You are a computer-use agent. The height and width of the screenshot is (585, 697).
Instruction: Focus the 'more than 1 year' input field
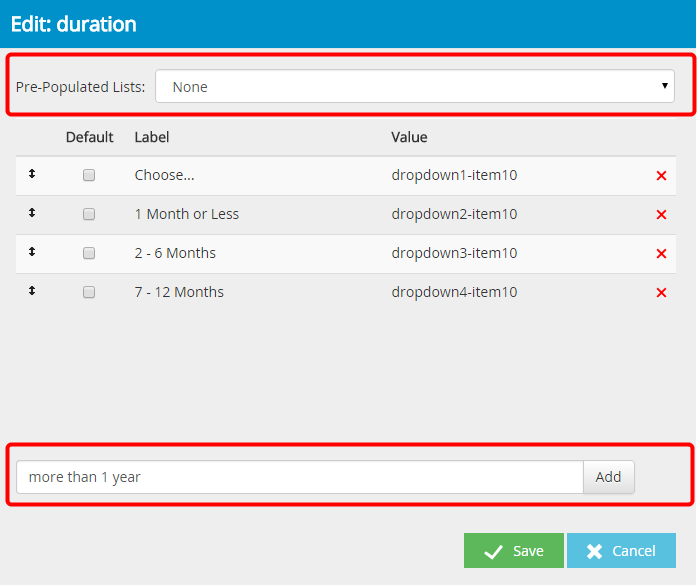300,477
